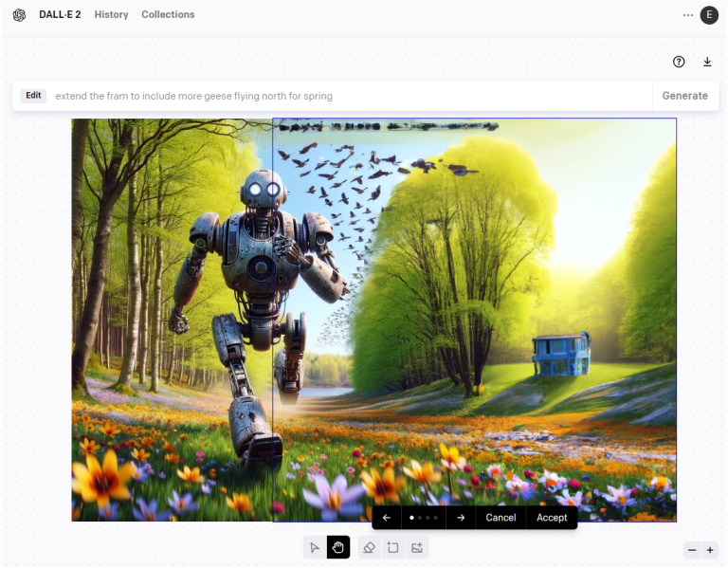The width and height of the screenshot is (728, 568).
Task: Select the add generation frame tool
Action: click(x=392, y=548)
